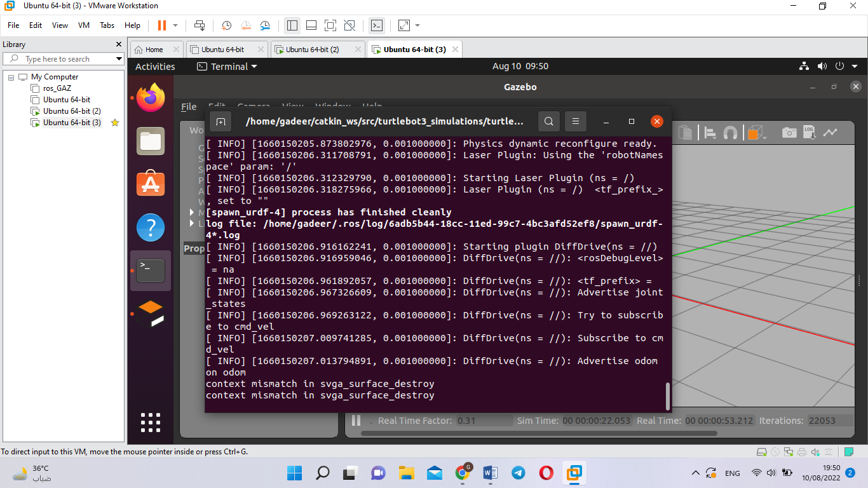Open search in the terminal title bar

point(548,121)
